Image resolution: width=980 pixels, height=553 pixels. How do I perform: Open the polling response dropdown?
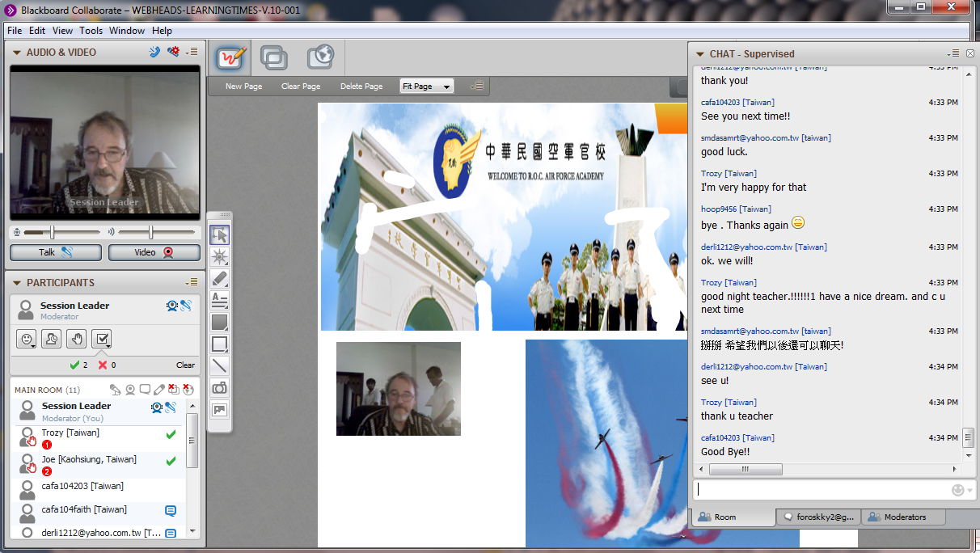tap(101, 339)
